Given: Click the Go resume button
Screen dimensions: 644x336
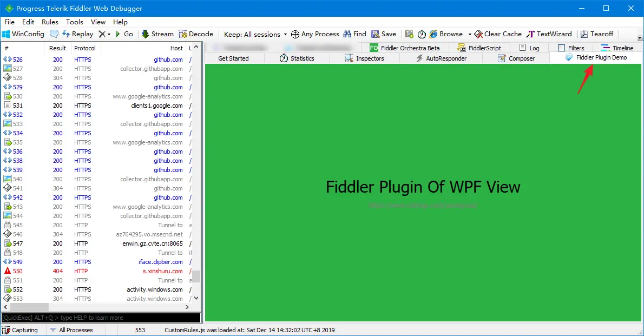Looking at the screenshot, I should tap(124, 34).
